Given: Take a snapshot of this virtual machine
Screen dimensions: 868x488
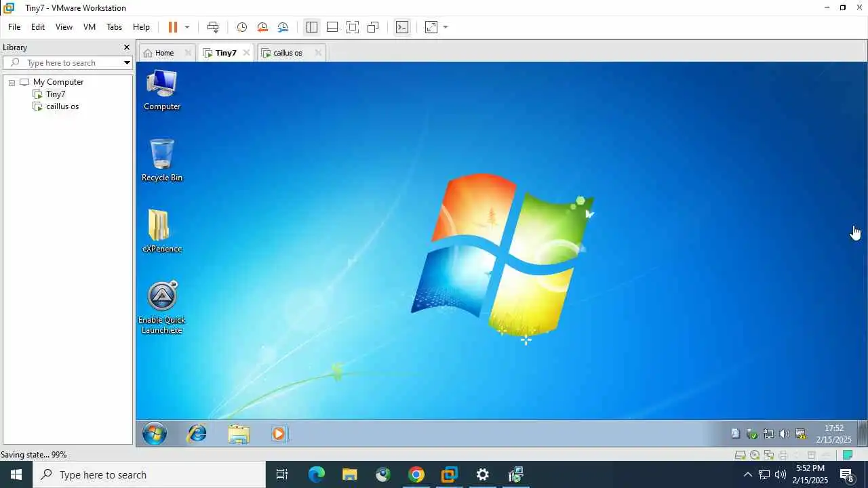Looking at the screenshot, I should coord(241,27).
